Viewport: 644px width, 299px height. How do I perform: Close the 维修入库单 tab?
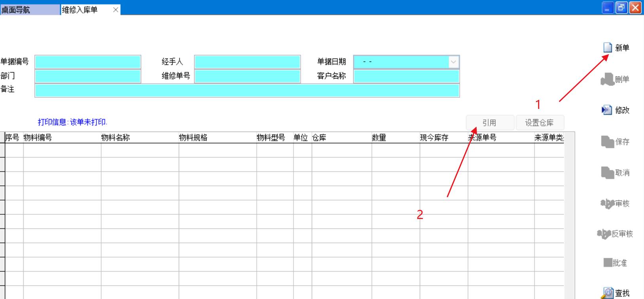pyautogui.click(x=116, y=10)
